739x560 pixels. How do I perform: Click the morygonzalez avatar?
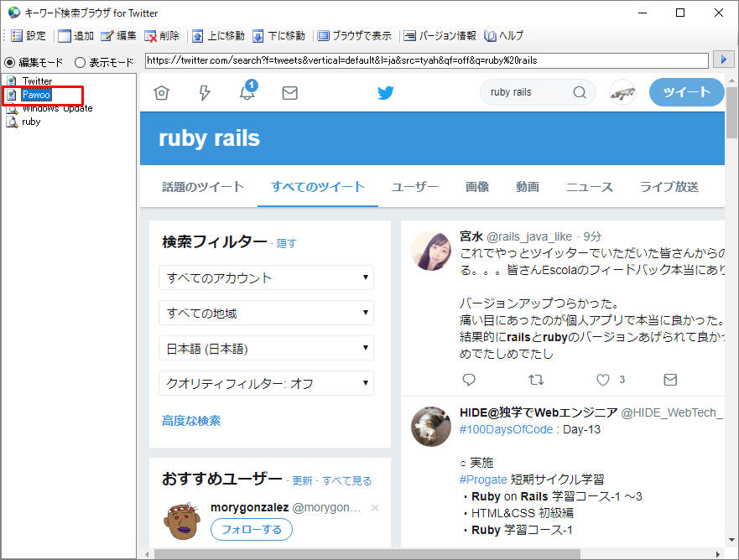click(182, 521)
